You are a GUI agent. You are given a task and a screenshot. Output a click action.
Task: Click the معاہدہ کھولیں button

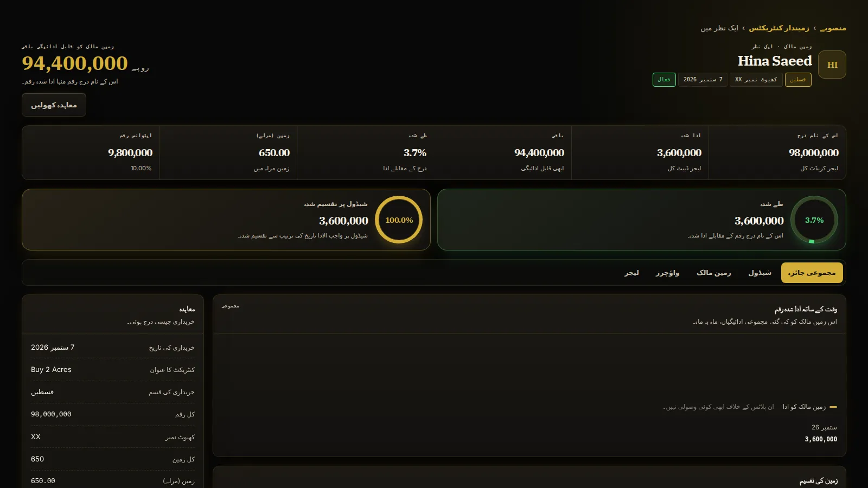[54, 105]
